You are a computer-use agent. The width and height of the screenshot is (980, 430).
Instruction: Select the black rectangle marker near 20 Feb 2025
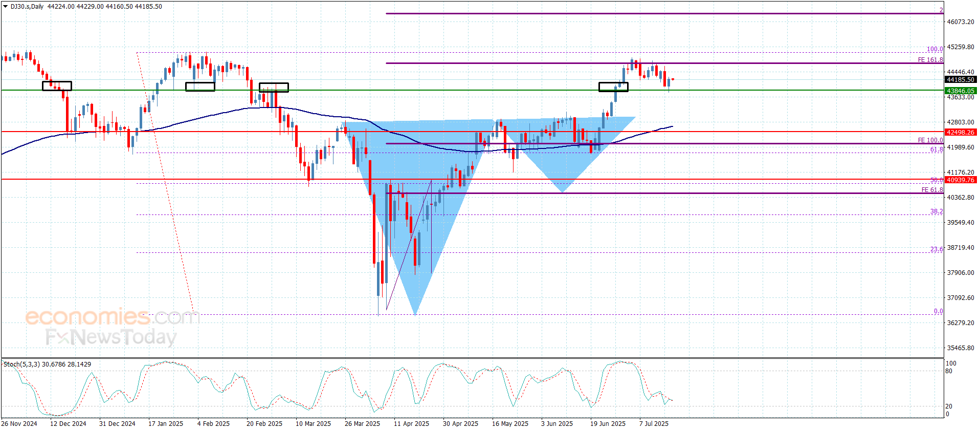pos(274,88)
